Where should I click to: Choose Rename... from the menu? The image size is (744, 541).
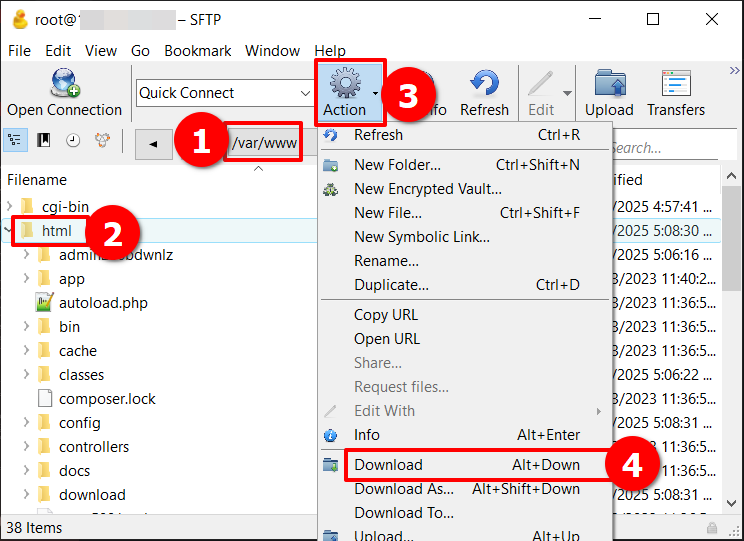pos(465,261)
